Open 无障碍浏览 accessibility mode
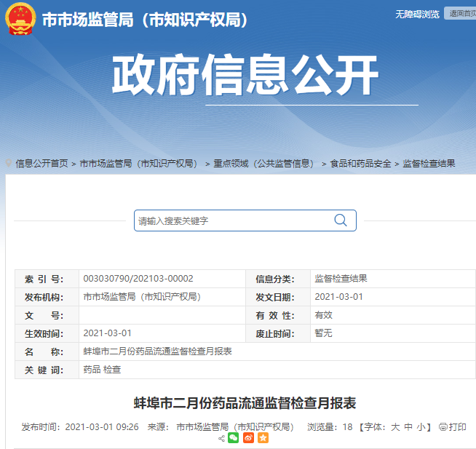 pyautogui.click(x=417, y=14)
